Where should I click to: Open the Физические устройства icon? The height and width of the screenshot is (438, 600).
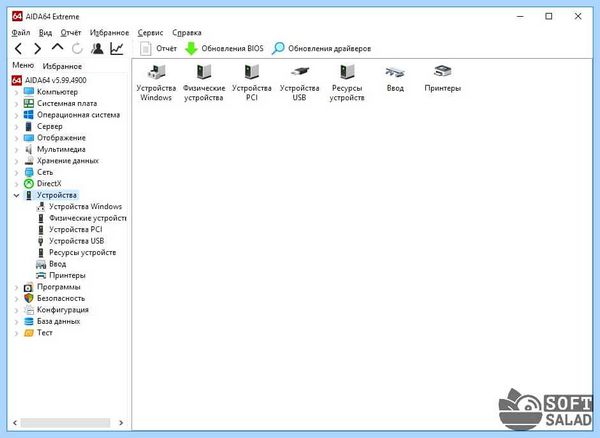tap(204, 83)
